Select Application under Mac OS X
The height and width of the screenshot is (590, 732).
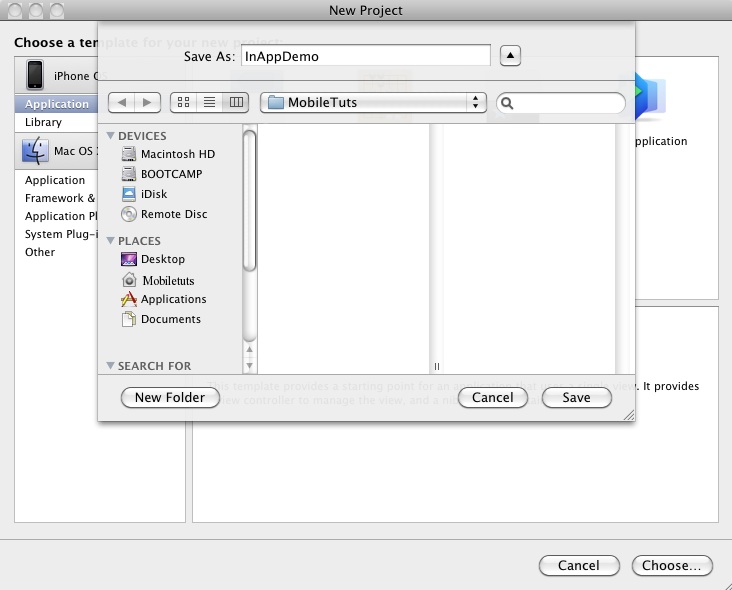click(x=56, y=180)
